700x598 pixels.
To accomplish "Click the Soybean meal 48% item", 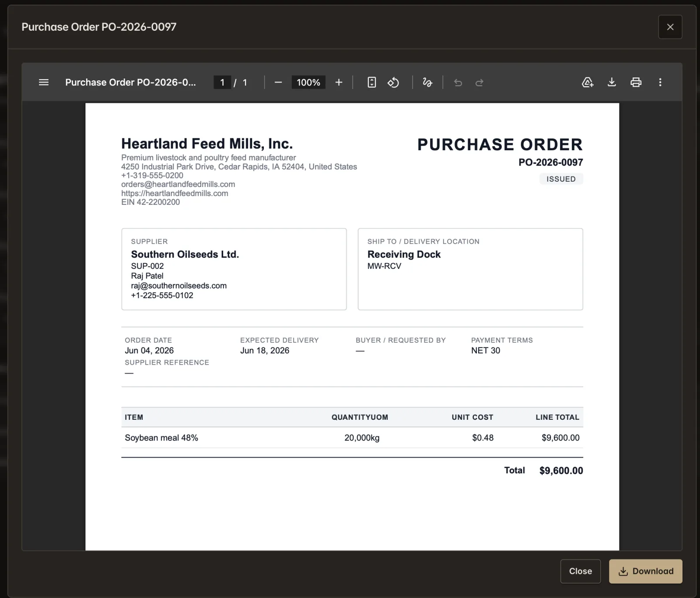I will pyautogui.click(x=161, y=438).
